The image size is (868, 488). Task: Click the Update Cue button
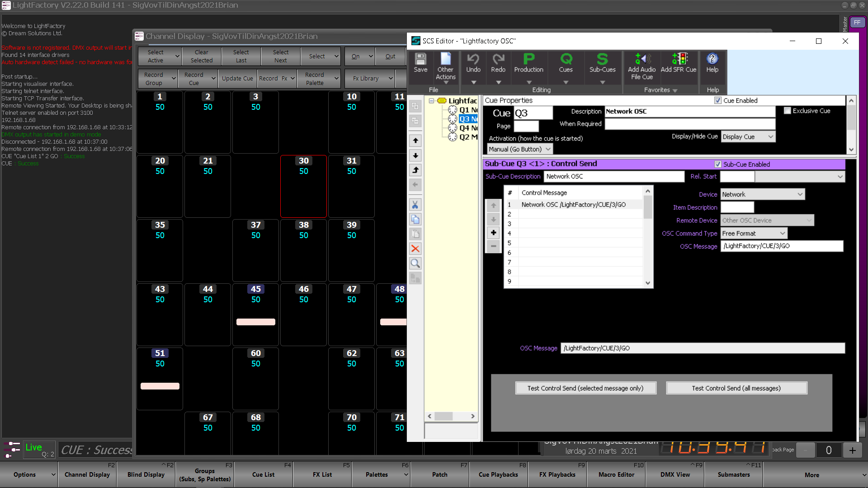237,78
